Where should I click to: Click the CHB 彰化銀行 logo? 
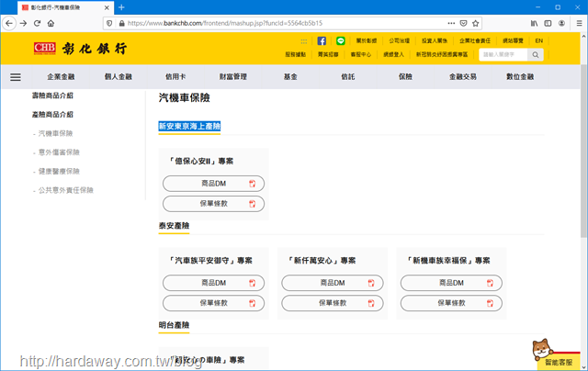pyautogui.click(x=80, y=49)
